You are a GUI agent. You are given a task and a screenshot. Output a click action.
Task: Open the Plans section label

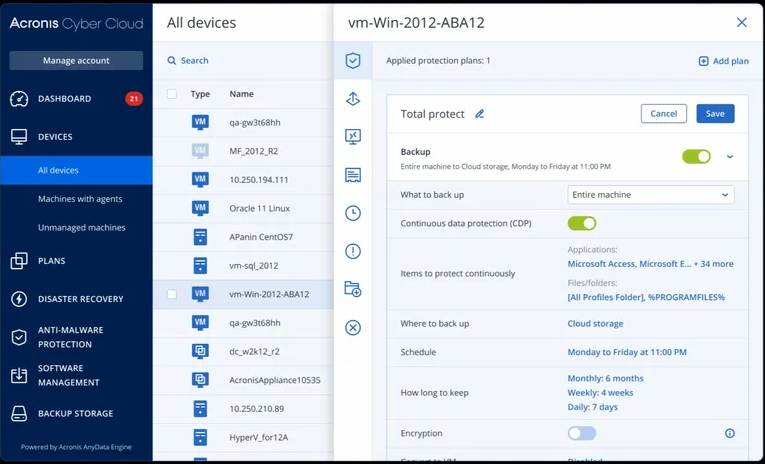click(x=52, y=261)
